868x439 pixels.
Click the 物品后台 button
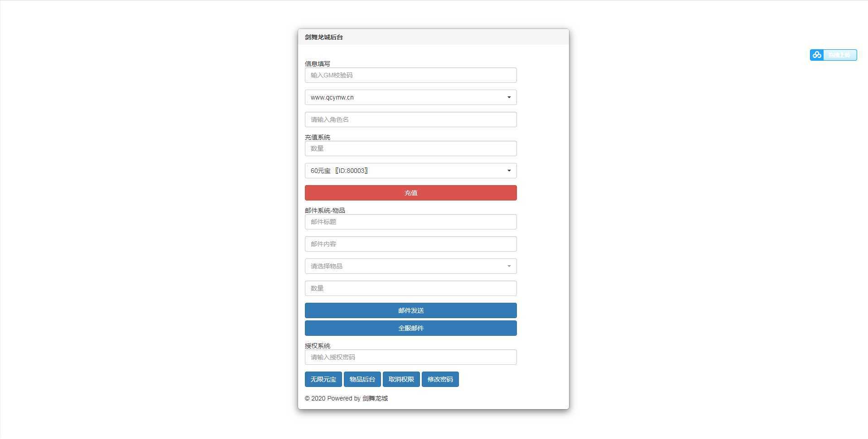tap(362, 379)
